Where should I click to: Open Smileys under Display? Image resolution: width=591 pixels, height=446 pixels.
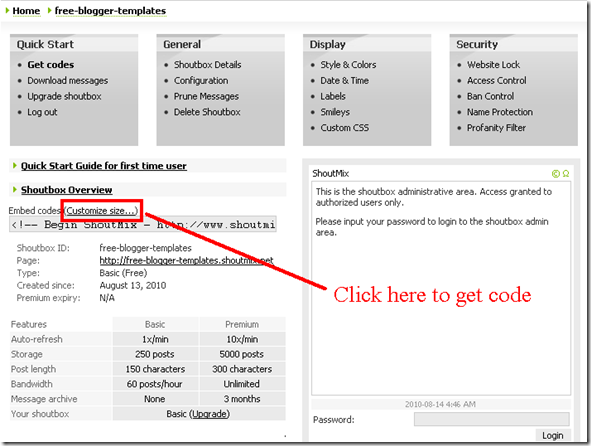(x=335, y=112)
